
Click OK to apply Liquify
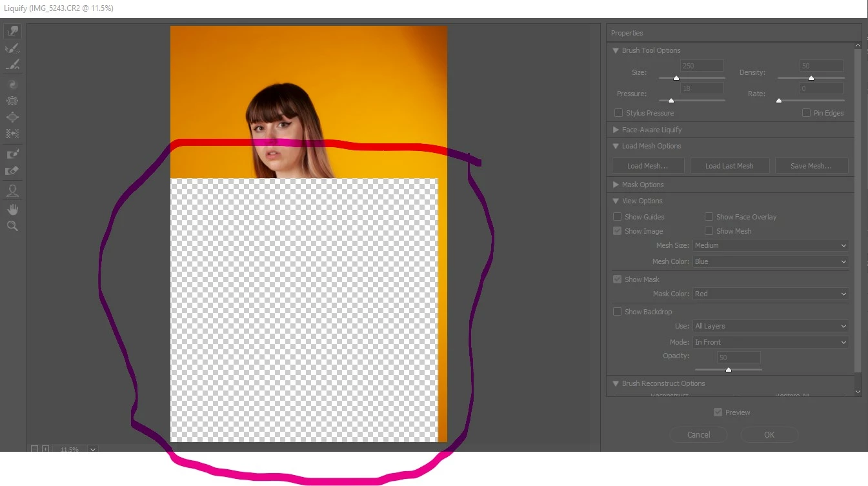point(769,434)
